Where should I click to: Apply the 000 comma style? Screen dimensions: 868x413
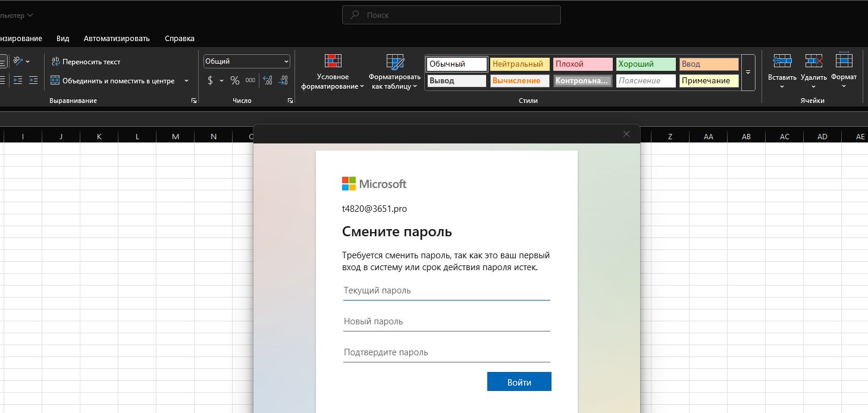click(x=250, y=80)
